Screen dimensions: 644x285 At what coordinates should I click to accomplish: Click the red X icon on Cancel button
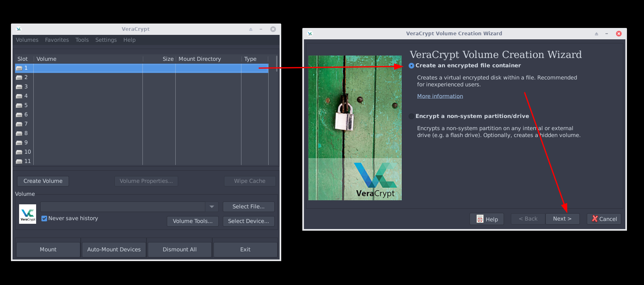[x=595, y=219]
